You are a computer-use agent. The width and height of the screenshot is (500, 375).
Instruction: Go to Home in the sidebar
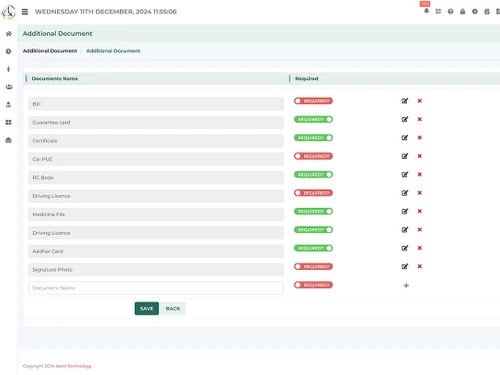pos(9,34)
